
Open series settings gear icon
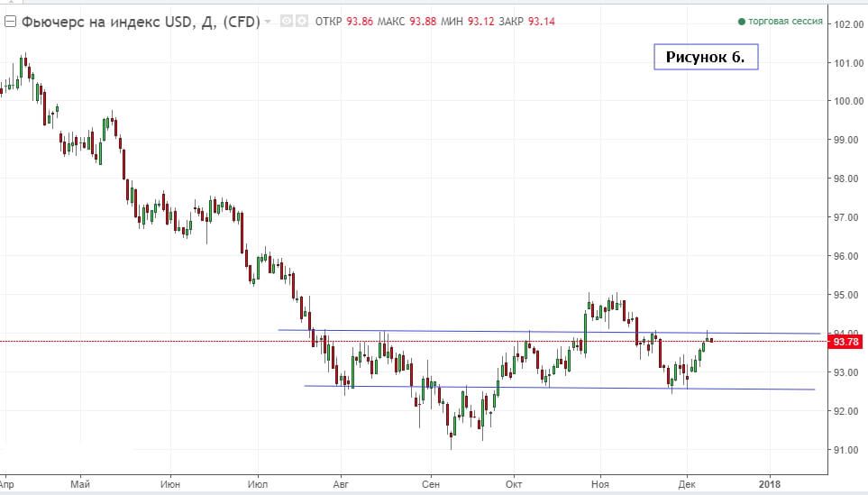[x=300, y=21]
